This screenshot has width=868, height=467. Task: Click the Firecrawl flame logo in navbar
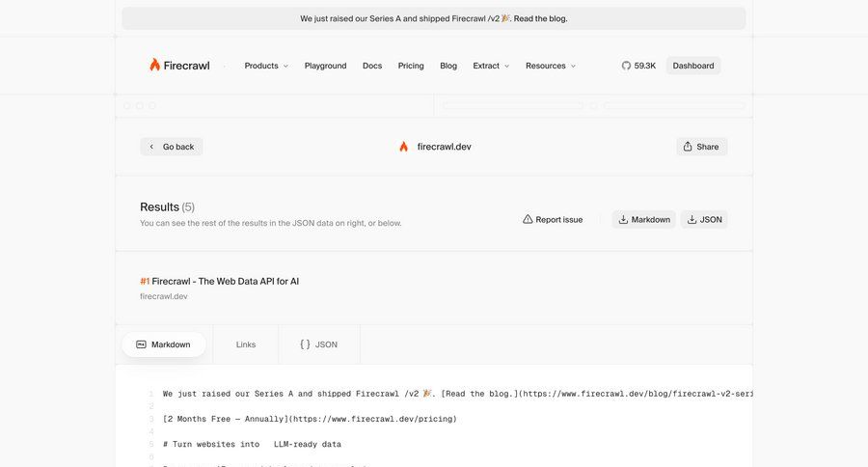tap(155, 65)
